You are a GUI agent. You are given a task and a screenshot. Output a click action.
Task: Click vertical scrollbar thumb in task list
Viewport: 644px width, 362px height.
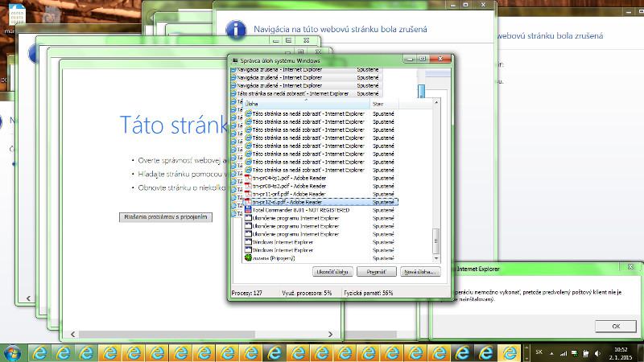click(x=436, y=241)
